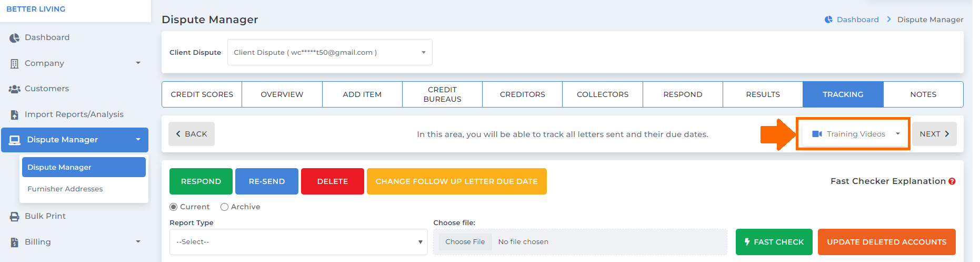
Task: Expand the Billing sidebar menu arrow
Action: point(138,242)
